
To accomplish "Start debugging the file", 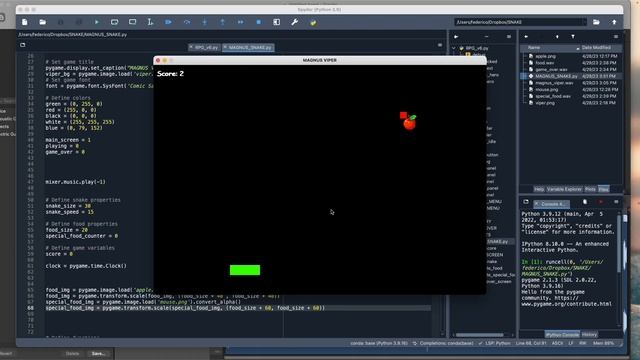I will 169,22.
